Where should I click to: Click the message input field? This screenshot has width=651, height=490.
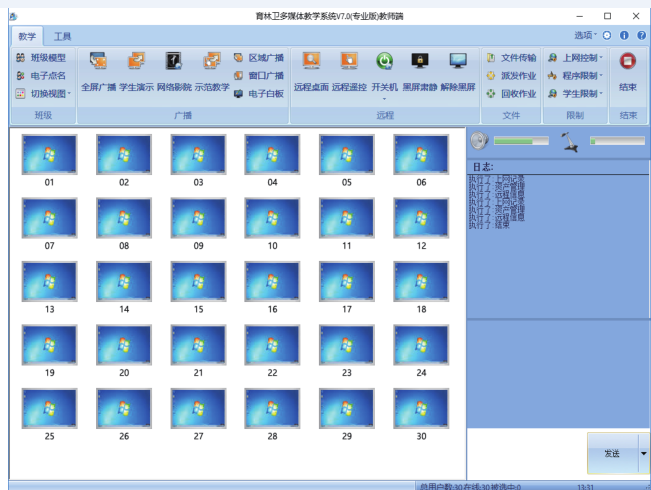(x=526, y=454)
